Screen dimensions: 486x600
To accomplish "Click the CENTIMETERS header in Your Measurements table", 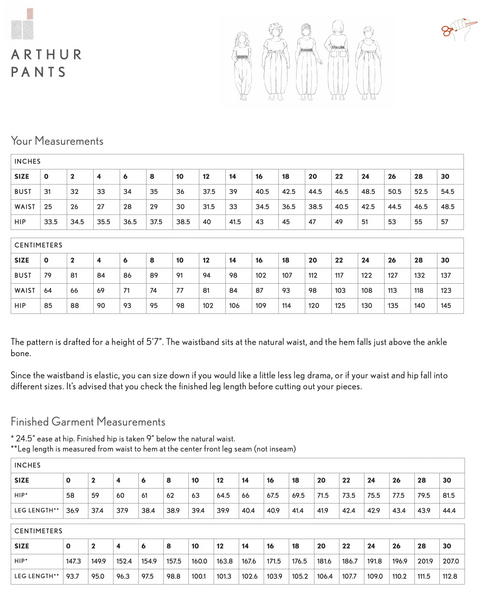I will tap(38, 245).
